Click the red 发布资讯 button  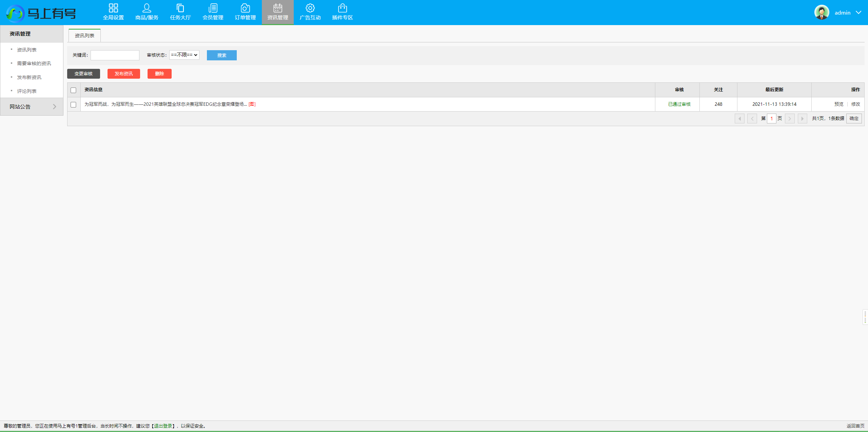point(123,74)
